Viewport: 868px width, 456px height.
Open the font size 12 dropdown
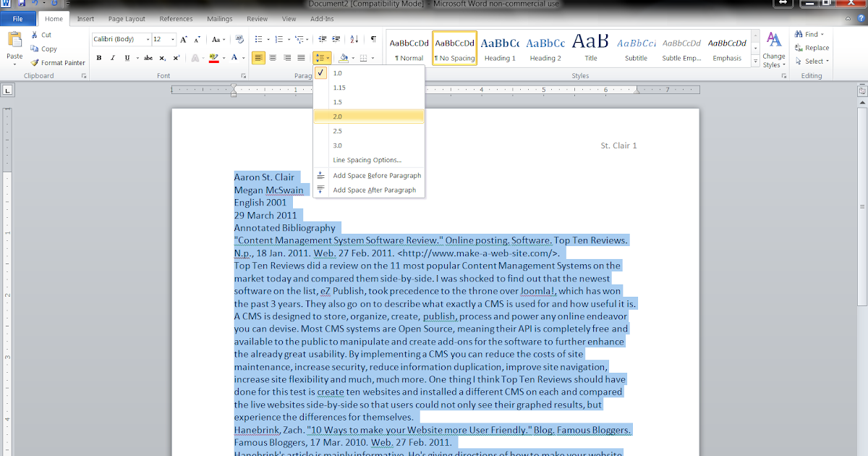click(173, 39)
